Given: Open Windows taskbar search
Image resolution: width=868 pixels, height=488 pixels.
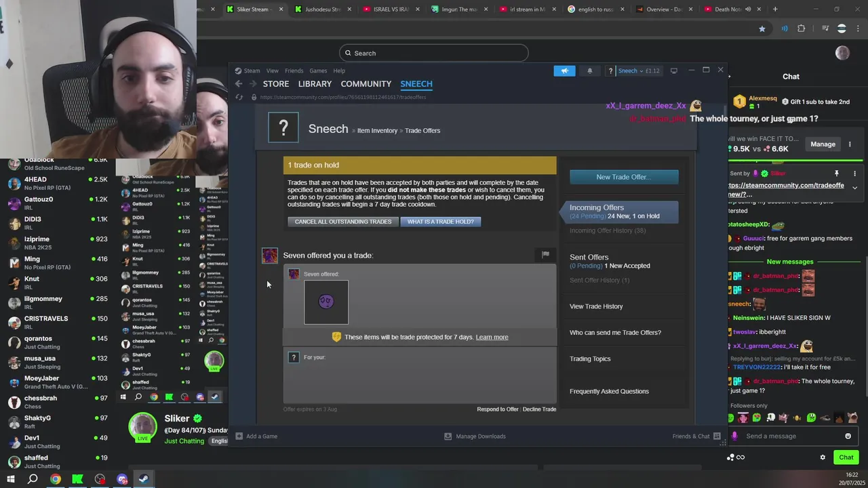Looking at the screenshot, I should 33,479.
